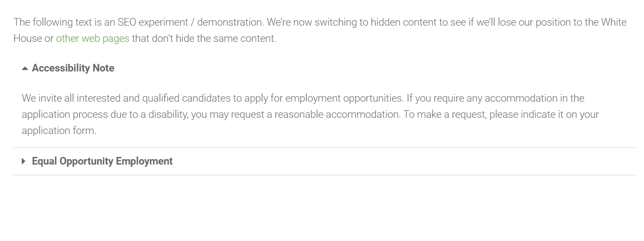Expand the Equal Opportunity Employment heading

point(102,161)
